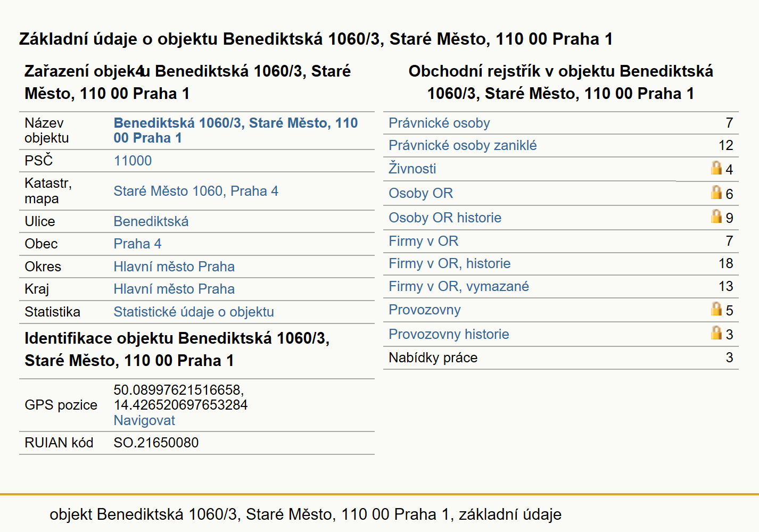759x532 pixels.
Task: Open Provozovny historie link
Action: click(x=449, y=334)
